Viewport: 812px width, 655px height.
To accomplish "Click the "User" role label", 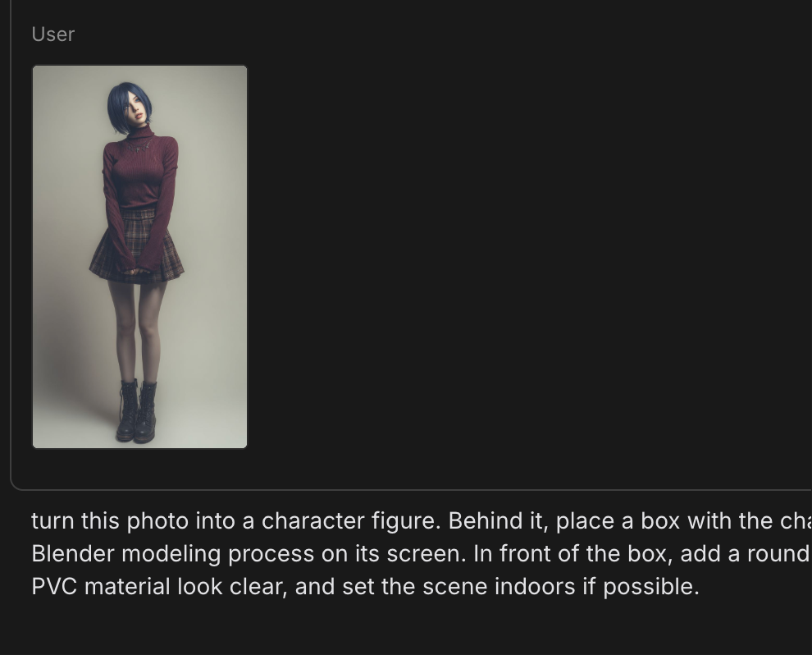I will [52, 34].
